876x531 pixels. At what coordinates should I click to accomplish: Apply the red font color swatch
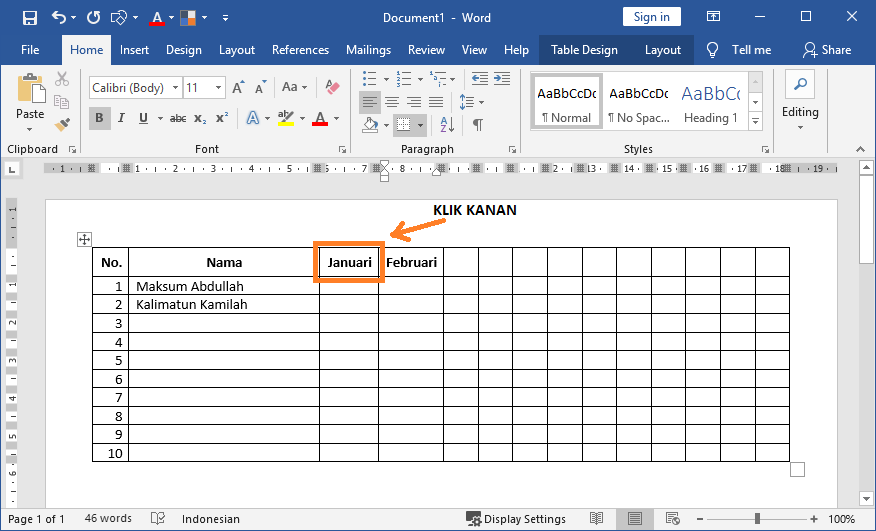[320, 118]
